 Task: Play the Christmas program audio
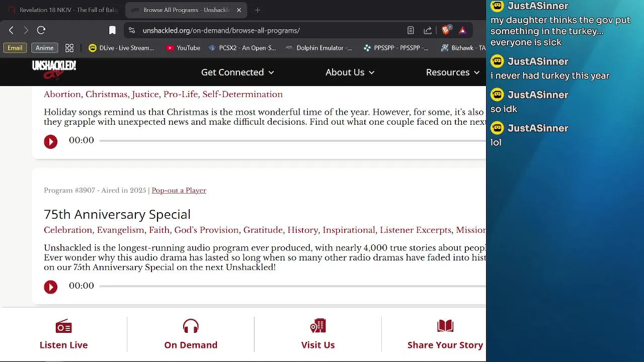pyautogui.click(x=51, y=141)
